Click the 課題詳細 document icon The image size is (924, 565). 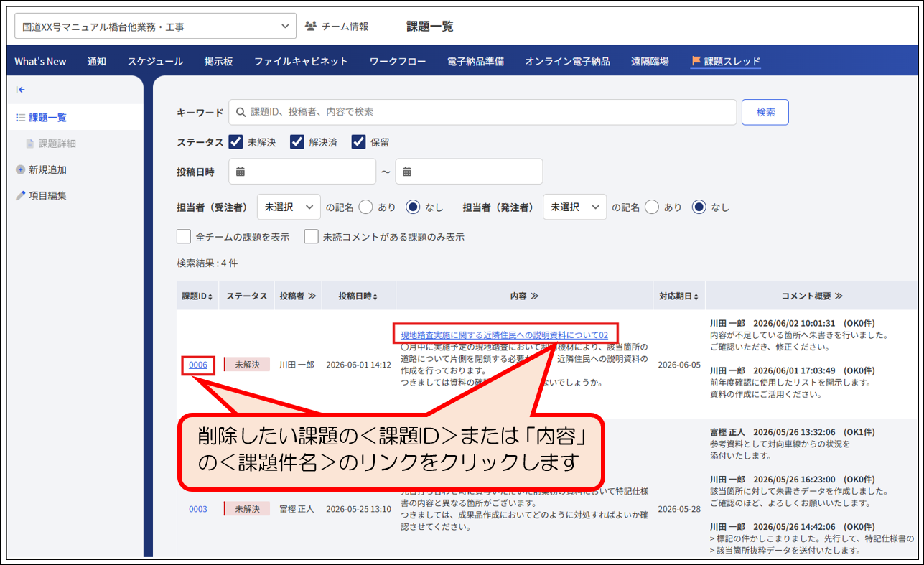[30, 144]
